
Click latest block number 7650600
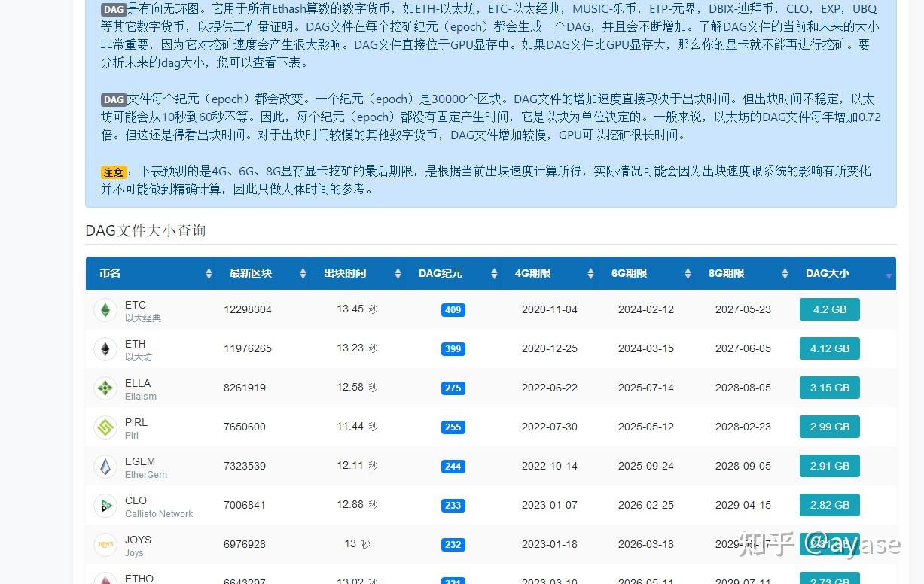245,427
